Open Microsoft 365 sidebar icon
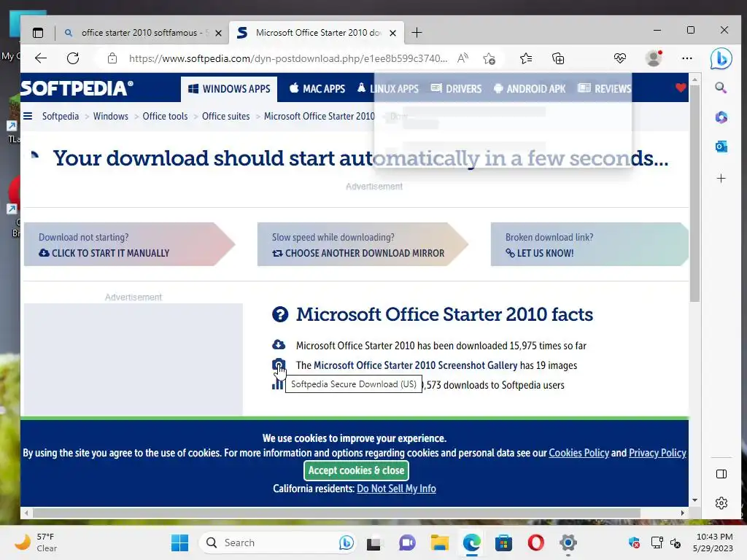Screen dimensions: 747x560 click(721, 117)
